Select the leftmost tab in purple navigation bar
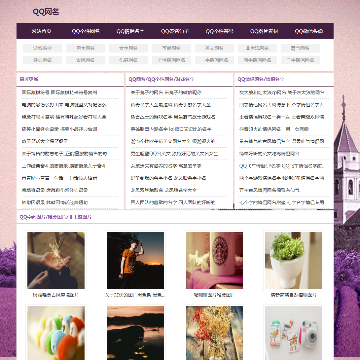The width and height of the screenshot is (360, 360). (x=41, y=31)
